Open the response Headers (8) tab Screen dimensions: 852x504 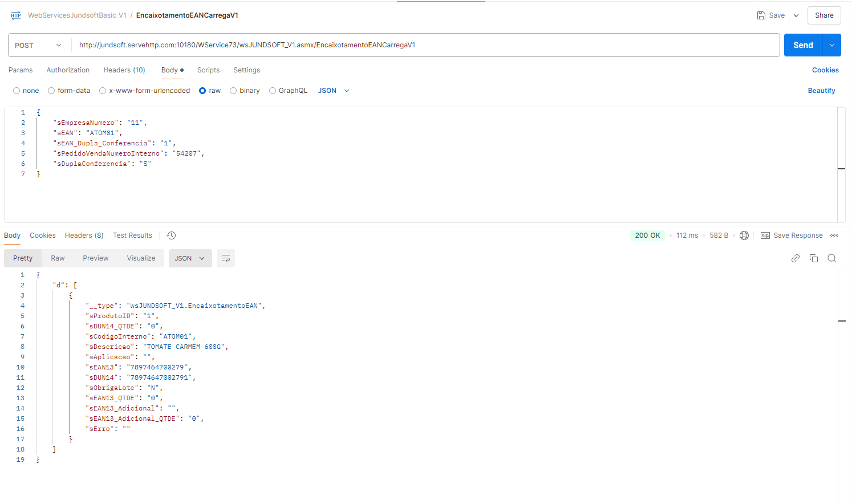click(x=84, y=235)
